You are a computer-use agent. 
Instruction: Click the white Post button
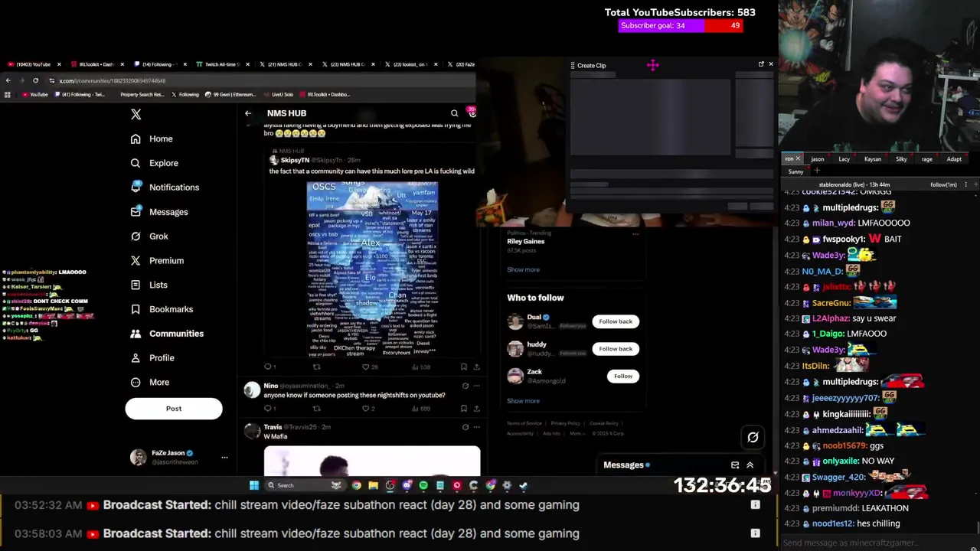tap(174, 409)
